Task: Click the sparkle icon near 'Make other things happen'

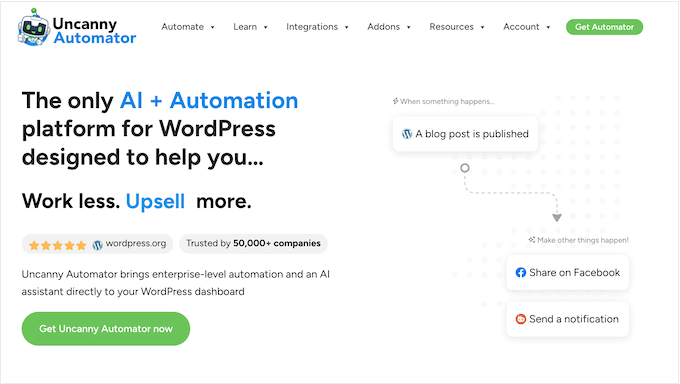Action: (532, 240)
